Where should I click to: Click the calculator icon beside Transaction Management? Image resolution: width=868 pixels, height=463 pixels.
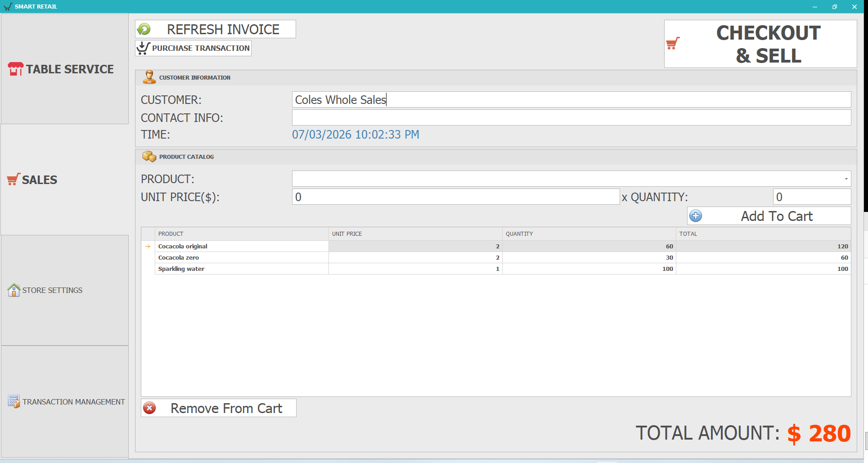coord(14,401)
